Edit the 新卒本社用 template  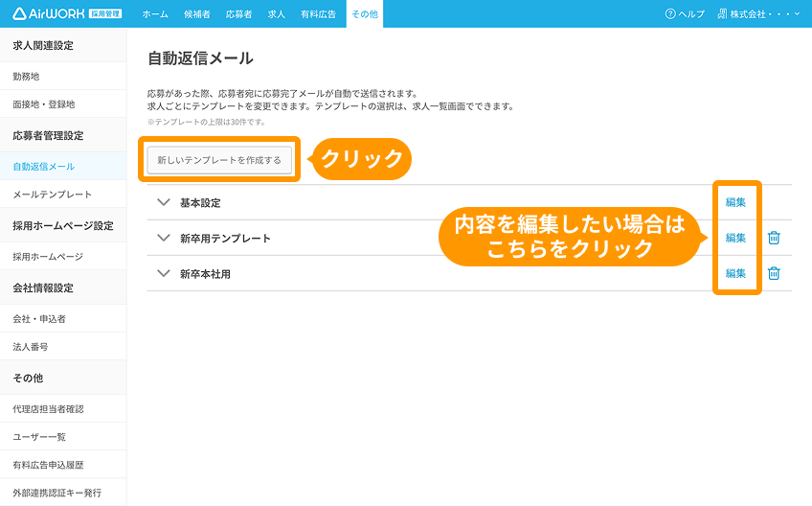click(x=735, y=273)
